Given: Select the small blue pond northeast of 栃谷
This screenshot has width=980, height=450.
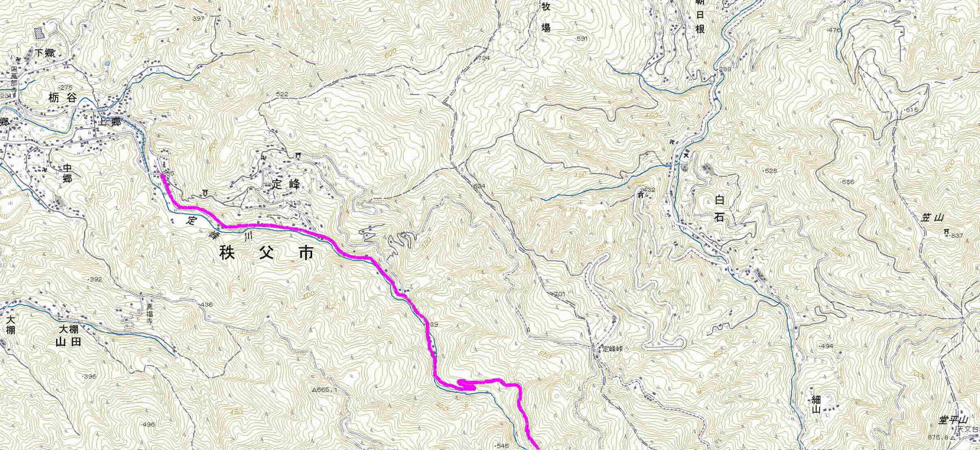Looking at the screenshot, I should (x=107, y=64).
